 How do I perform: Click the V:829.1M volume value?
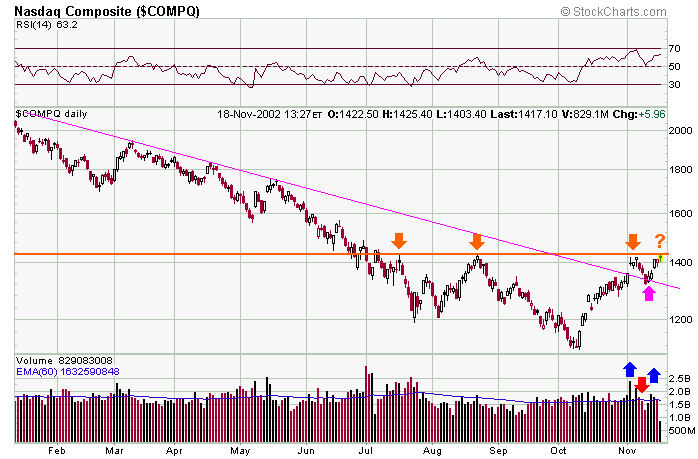[585, 114]
